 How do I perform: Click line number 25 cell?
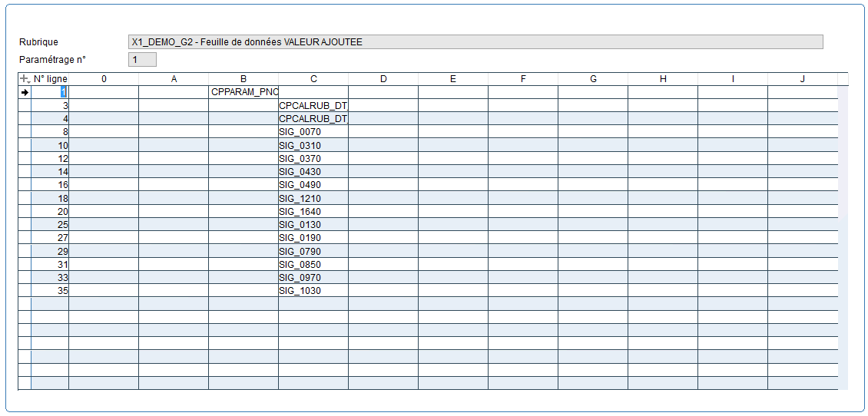(x=50, y=225)
